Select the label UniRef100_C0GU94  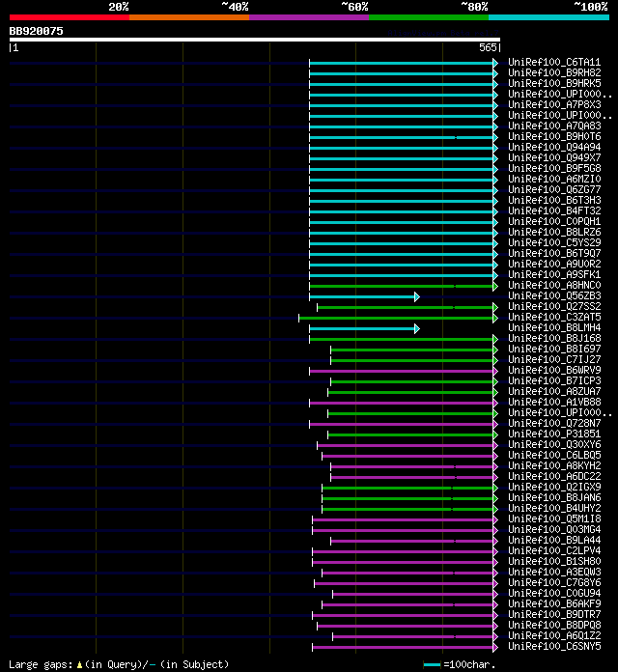click(554, 593)
